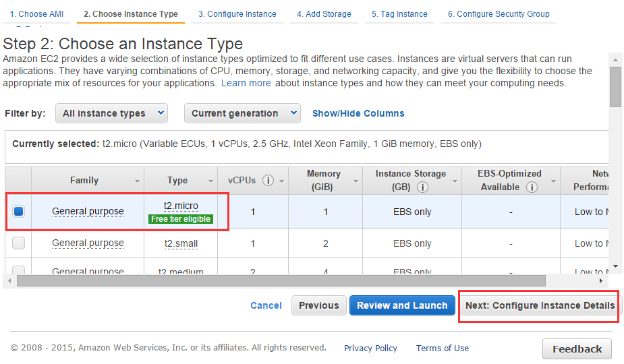Open vCPUs column info icon

(x=268, y=181)
